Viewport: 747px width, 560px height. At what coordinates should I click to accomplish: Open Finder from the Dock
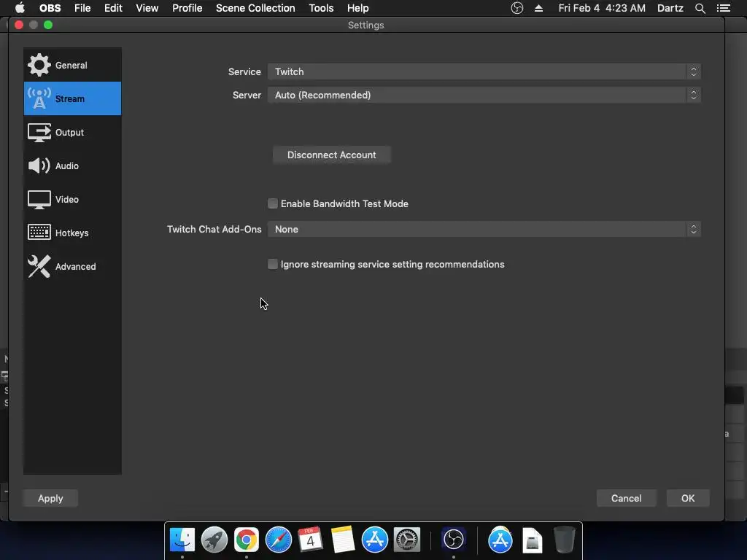click(x=182, y=540)
